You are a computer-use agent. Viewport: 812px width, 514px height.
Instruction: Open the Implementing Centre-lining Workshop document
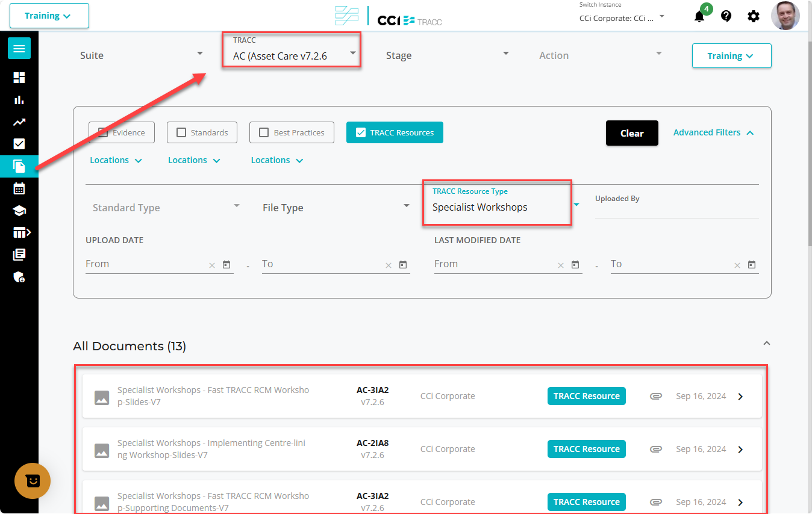(213, 449)
